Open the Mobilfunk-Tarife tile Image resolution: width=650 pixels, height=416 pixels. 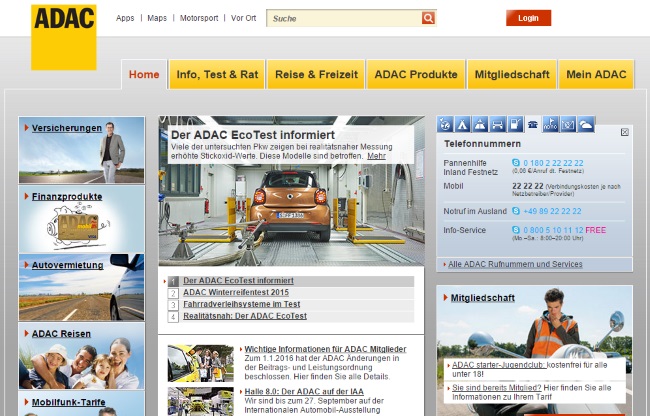(x=82, y=404)
